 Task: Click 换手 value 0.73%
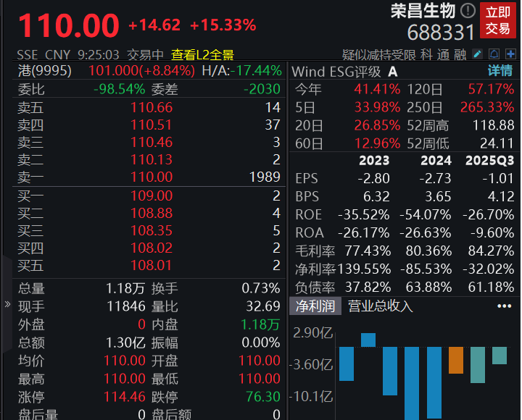261,288
